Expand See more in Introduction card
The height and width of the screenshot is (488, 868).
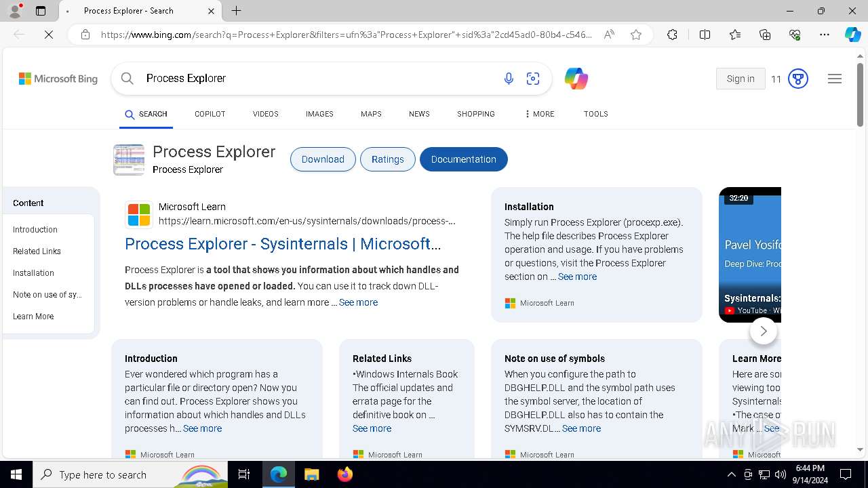pos(202,428)
